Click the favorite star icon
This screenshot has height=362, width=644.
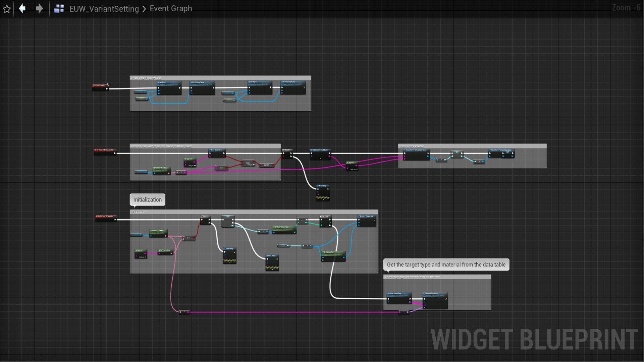7,9
